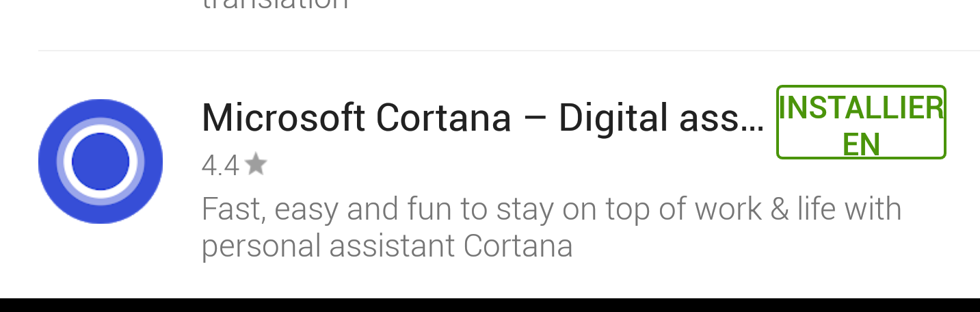Viewport: 980px width, 312px height.
Task: Tap the dark blue center of Cortana icon
Action: click(x=101, y=161)
